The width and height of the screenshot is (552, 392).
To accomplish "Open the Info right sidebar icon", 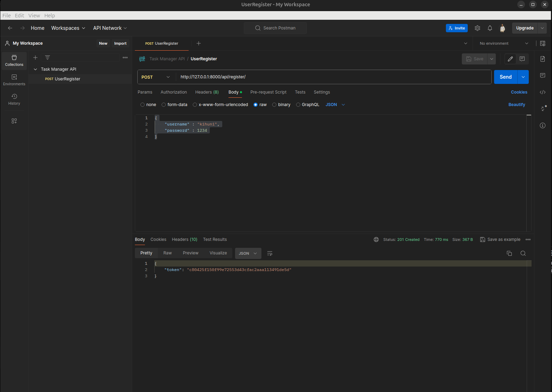I will [543, 125].
